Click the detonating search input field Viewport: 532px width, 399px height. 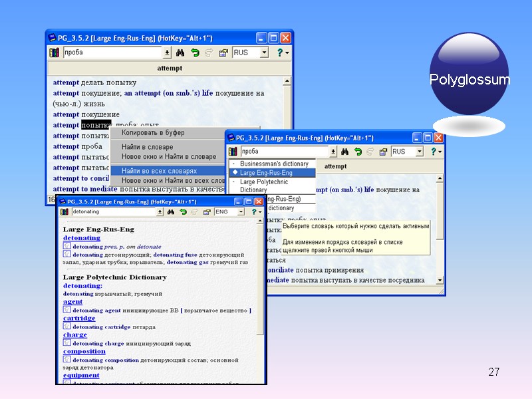point(114,211)
